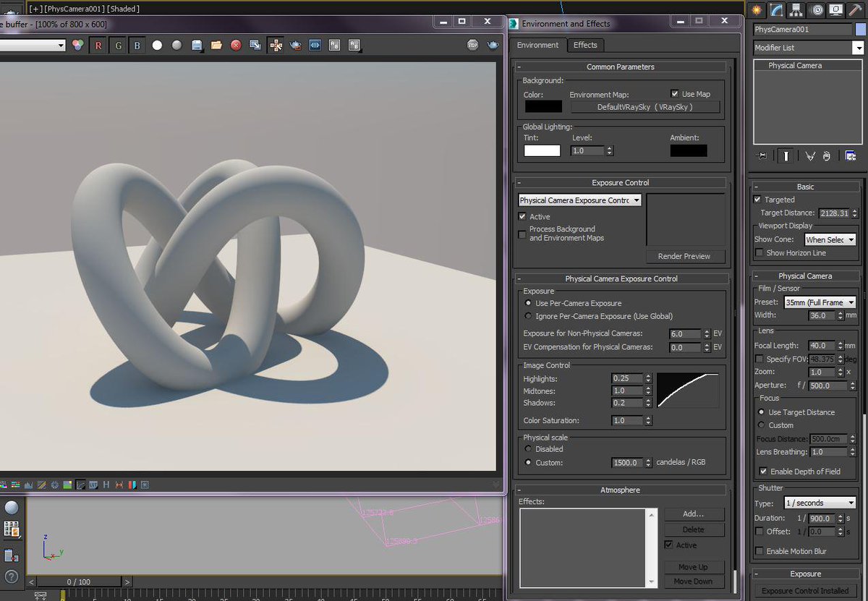Collapse the Atmosphere rollout
The image size is (868, 601).
pyautogui.click(x=620, y=490)
